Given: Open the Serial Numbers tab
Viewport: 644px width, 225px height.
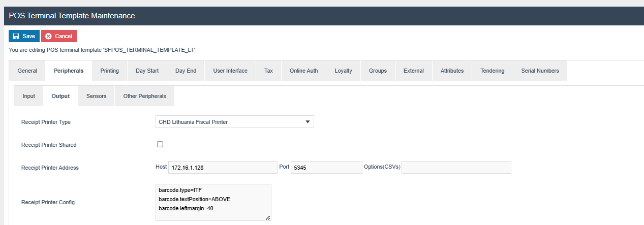Looking at the screenshot, I should pyautogui.click(x=540, y=71).
